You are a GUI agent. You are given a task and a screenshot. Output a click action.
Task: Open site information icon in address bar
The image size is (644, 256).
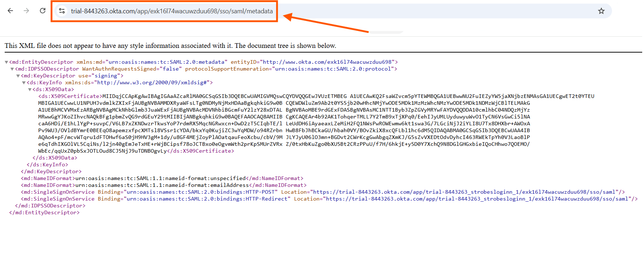[x=62, y=11]
